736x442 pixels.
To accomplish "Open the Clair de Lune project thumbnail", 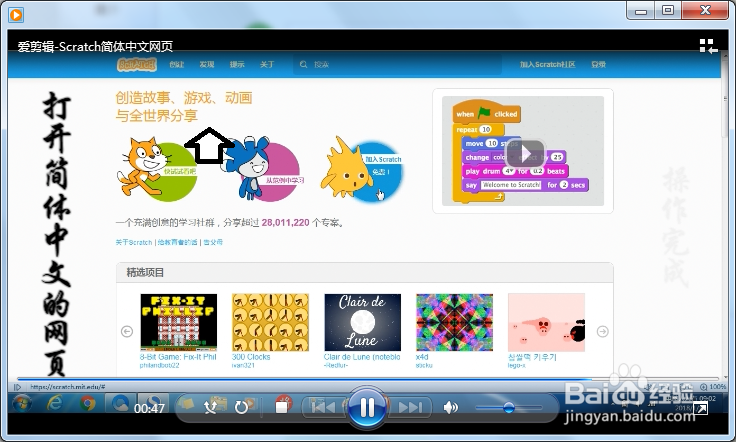I will tap(362, 322).
